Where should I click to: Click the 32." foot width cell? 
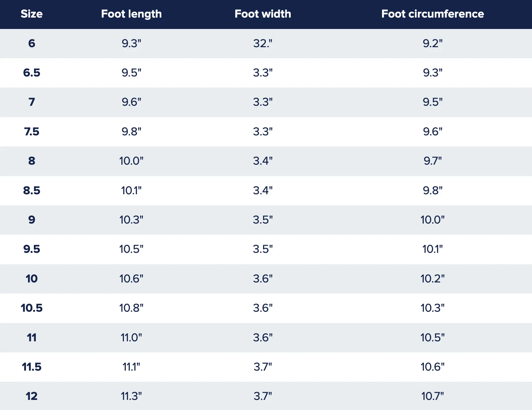pyautogui.click(x=263, y=43)
